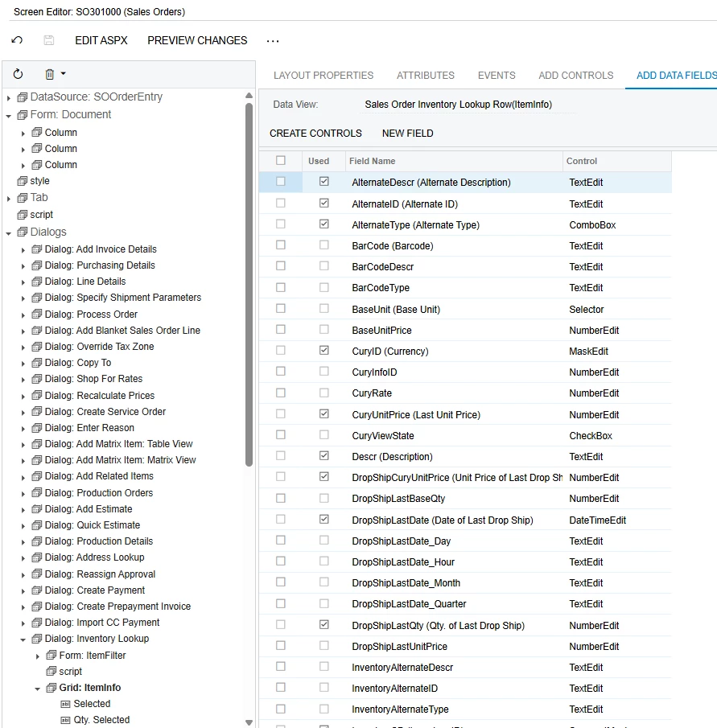
Task: Open the Data View selector field
Action: click(468, 105)
